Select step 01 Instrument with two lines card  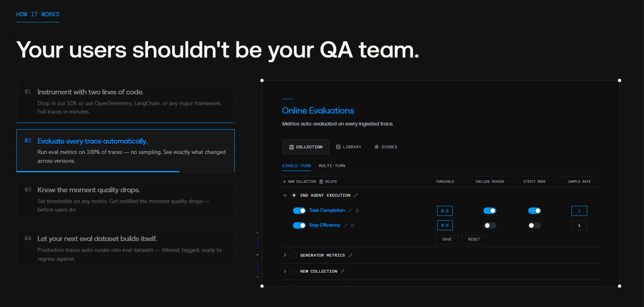(x=125, y=102)
